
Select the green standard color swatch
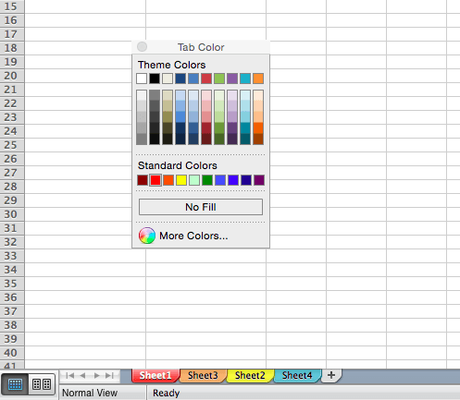point(207,180)
